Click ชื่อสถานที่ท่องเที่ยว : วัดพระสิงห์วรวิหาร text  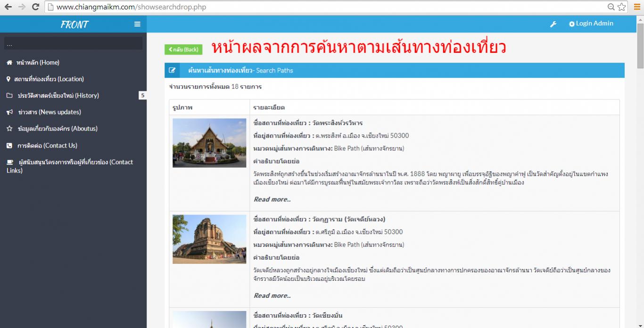308,123
